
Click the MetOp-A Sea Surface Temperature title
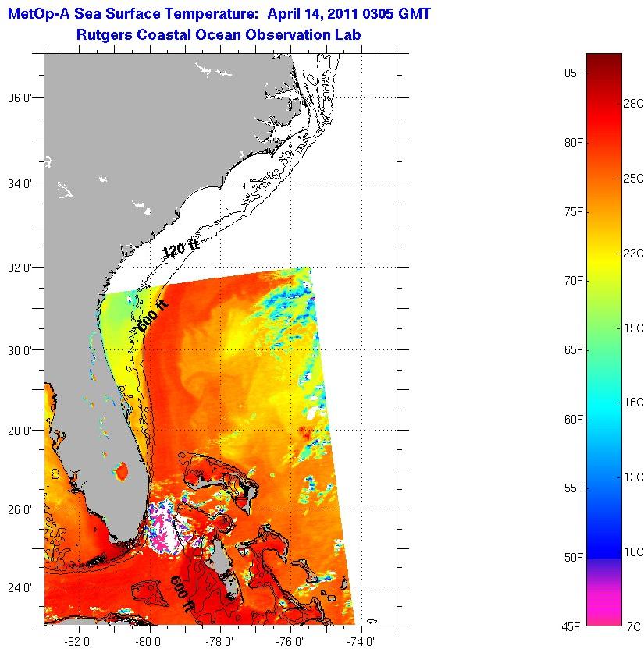pos(219,14)
